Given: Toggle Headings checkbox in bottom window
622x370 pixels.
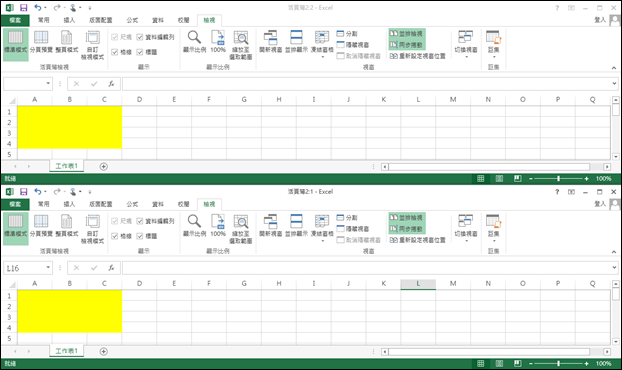Looking at the screenshot, I should click(x=140, y=236).
